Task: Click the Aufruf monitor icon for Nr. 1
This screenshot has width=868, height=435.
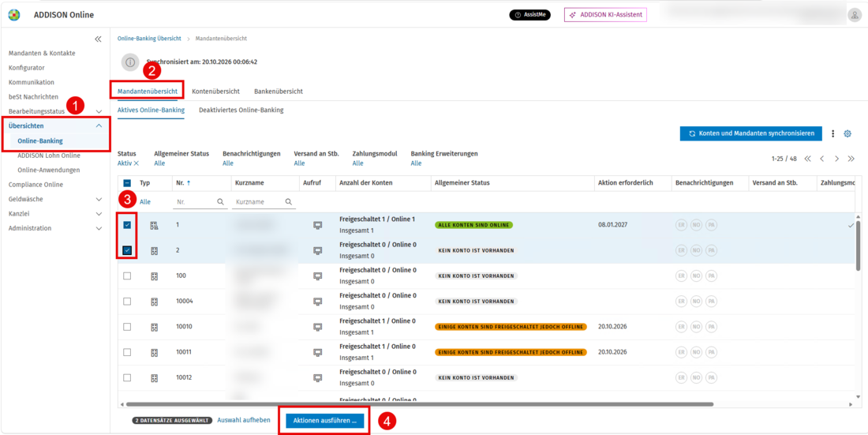Action: [x=318, y=225]
